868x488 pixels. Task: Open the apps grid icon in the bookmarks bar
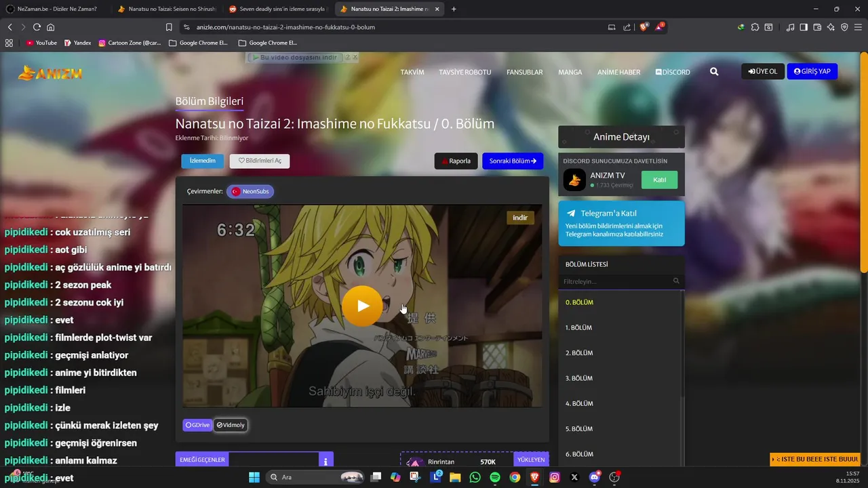tap(9, 43)
